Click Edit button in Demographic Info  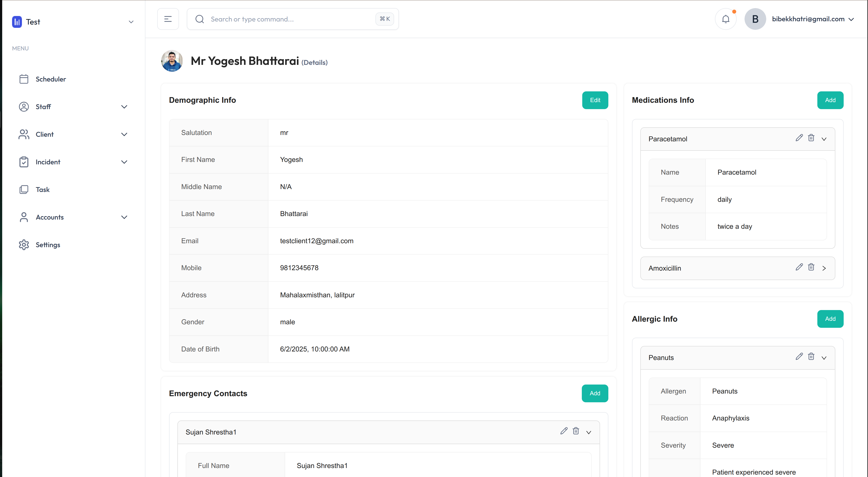click(595, 100)
